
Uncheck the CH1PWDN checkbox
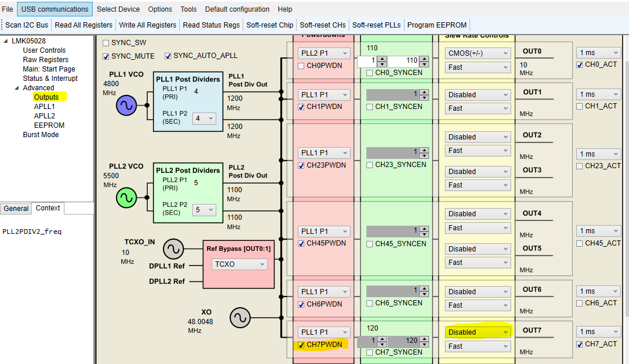click(x=301, y=107)
